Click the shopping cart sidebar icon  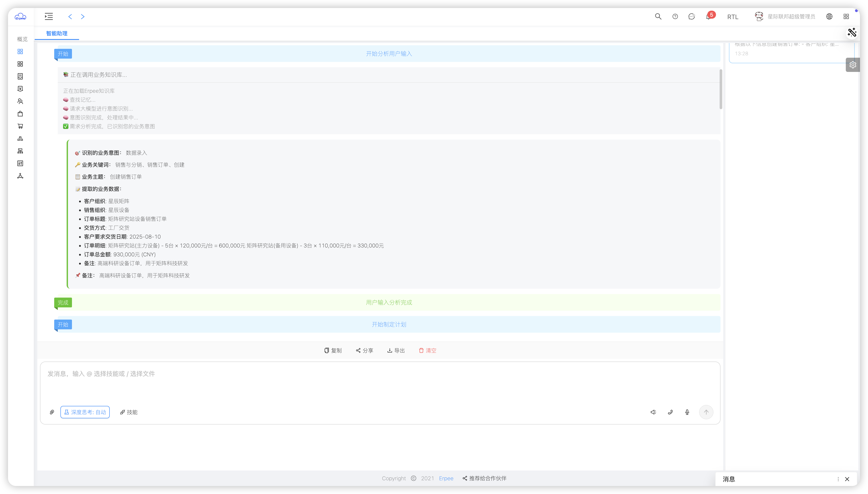click(x=20, y=126)
